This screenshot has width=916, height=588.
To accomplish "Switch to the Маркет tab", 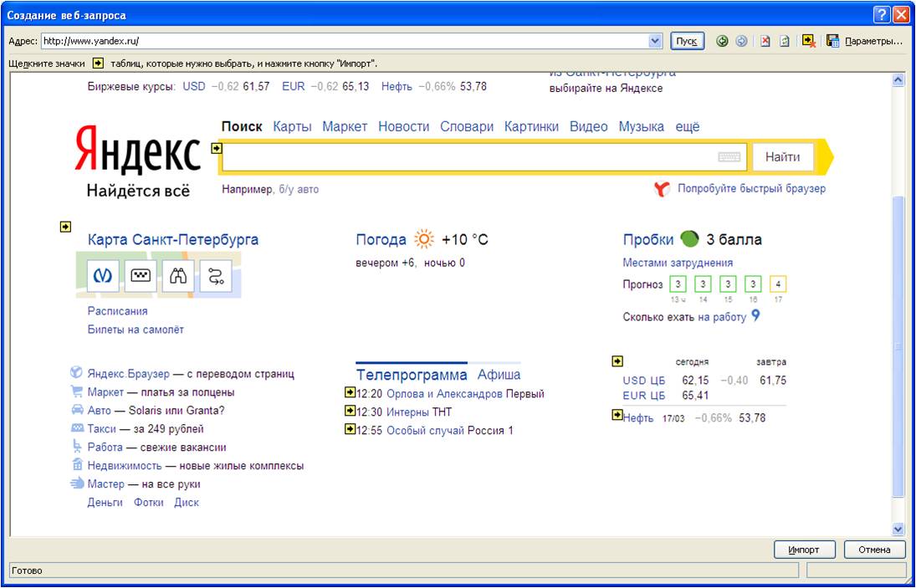I will [345, 126].
